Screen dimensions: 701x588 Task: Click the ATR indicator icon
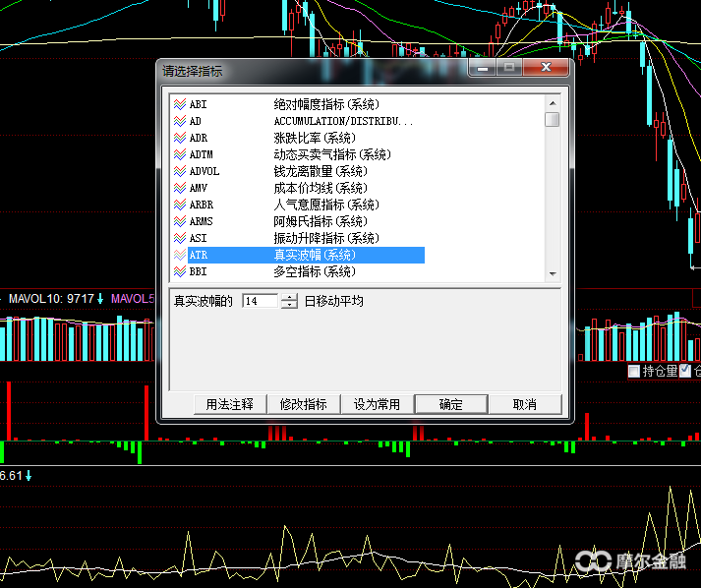click(x=180, y=255)
